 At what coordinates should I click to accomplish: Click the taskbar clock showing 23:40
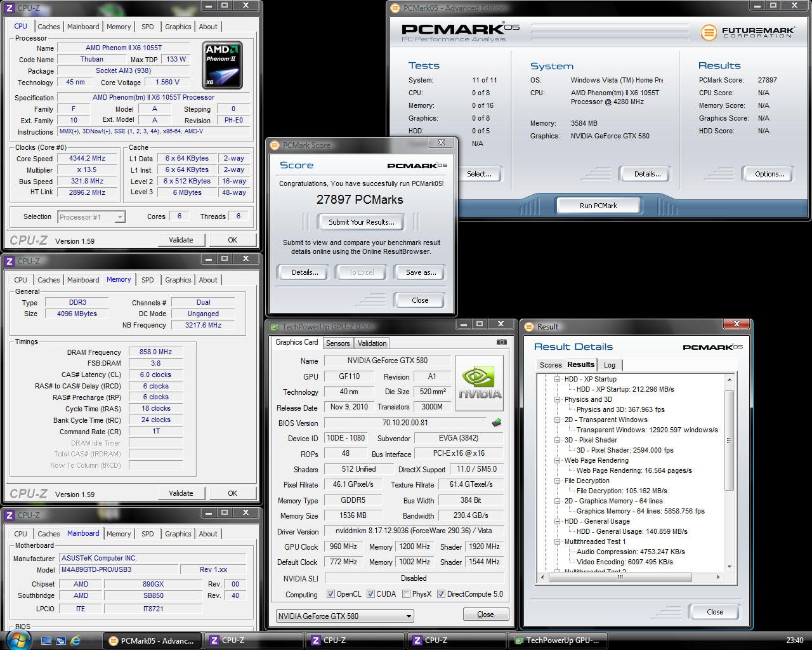pos(794,640)
